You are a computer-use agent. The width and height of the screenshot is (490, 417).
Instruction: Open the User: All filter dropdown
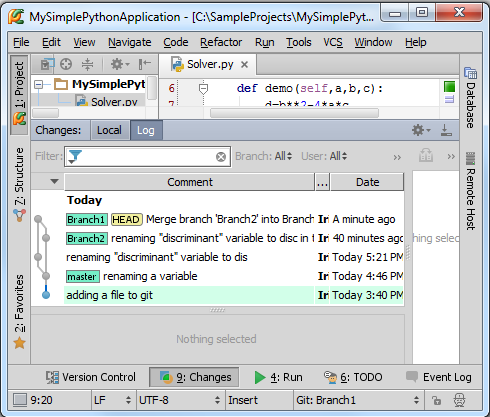324,156
